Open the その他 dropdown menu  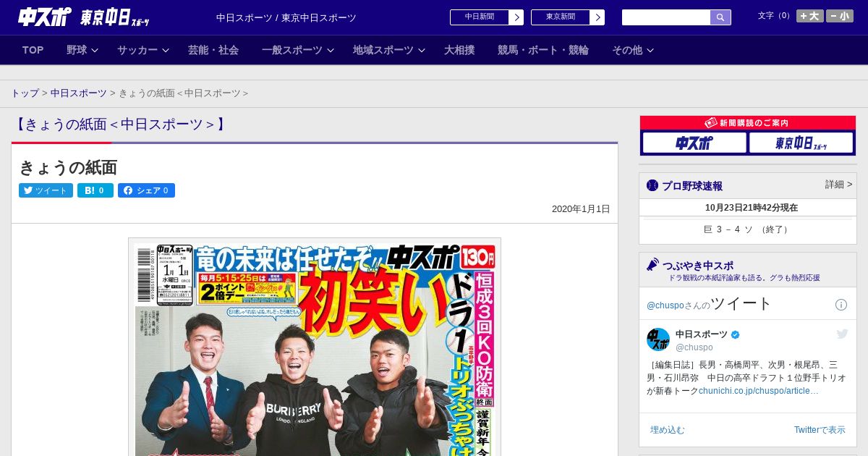[633, 50]
